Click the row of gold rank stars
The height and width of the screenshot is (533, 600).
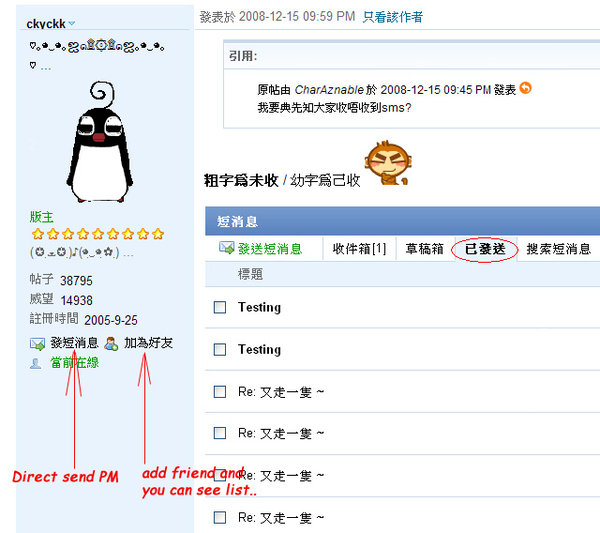[98, 234]
